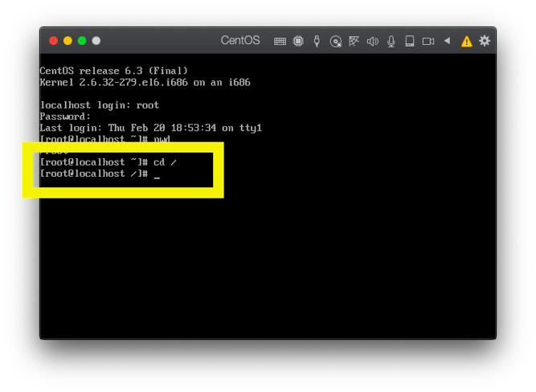
Task: Click the terminal cursor at the '/]#' prompt
Action: pyautogui.click(x=157, y=178)
